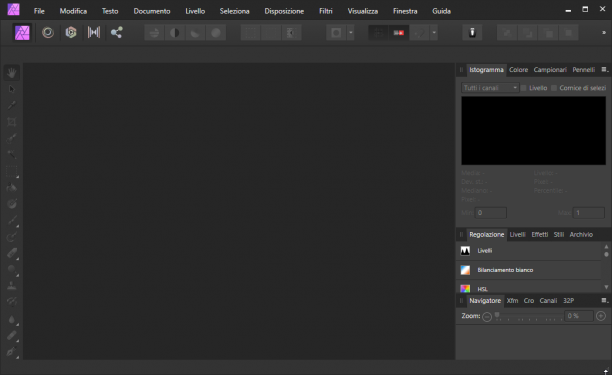
Task: Click the Select All toolbar icon
Action: click(x=251, y=33)
